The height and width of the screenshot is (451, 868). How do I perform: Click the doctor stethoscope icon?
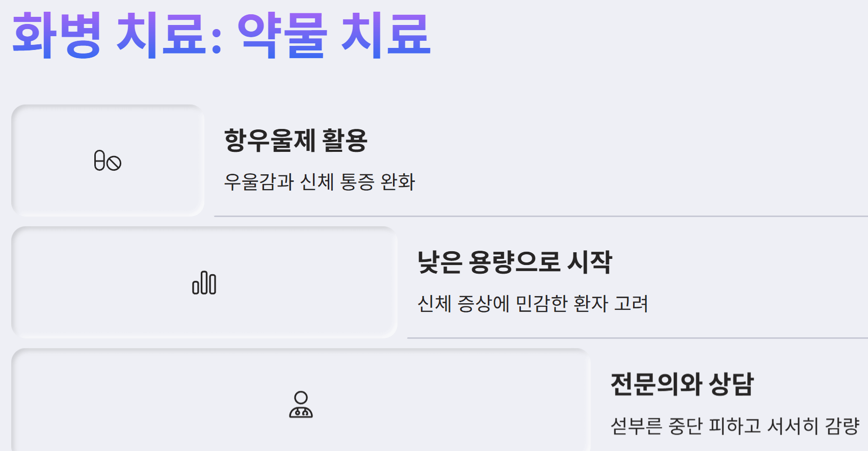tap(301, 405)
